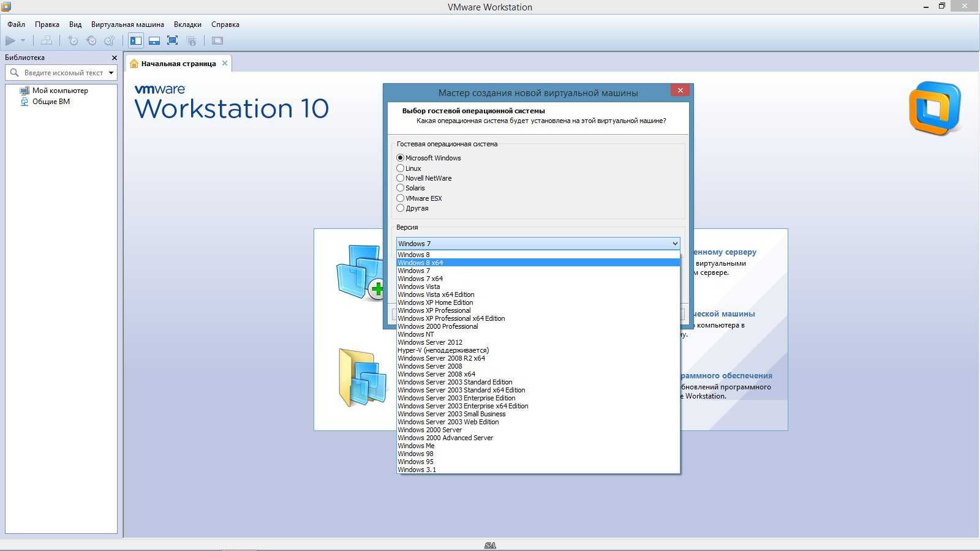The image size is (980, 551).
Task: Choose Windows Vista x64 Edition from the list
Action: tap(538, 294)
